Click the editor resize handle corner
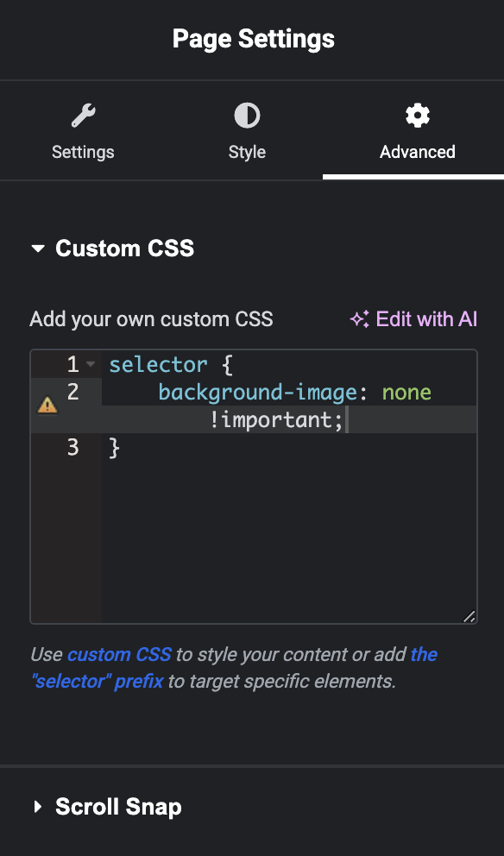 469,616
